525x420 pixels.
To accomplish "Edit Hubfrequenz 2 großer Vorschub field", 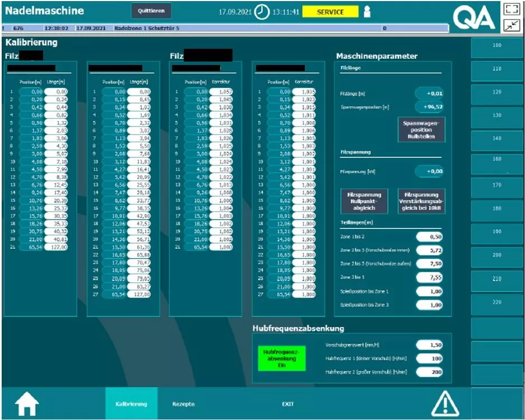I will [429, 372].
